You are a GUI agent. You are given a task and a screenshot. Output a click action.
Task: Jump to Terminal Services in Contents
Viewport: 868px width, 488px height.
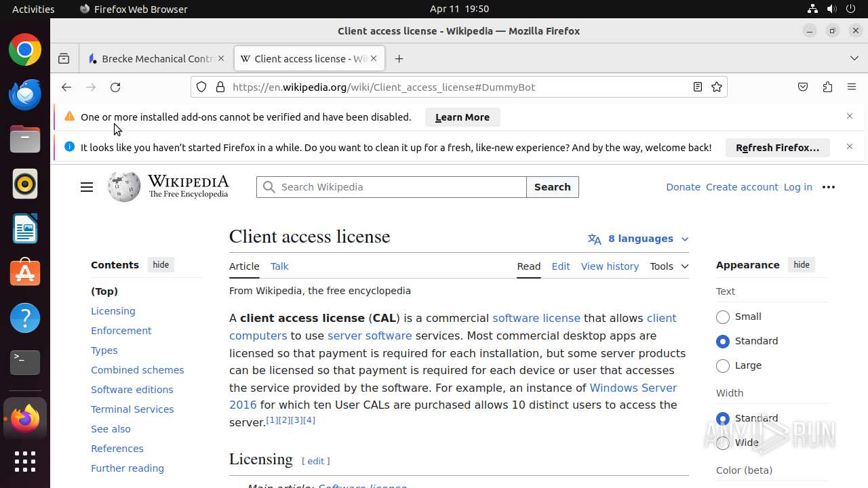[x=132, y=409]
